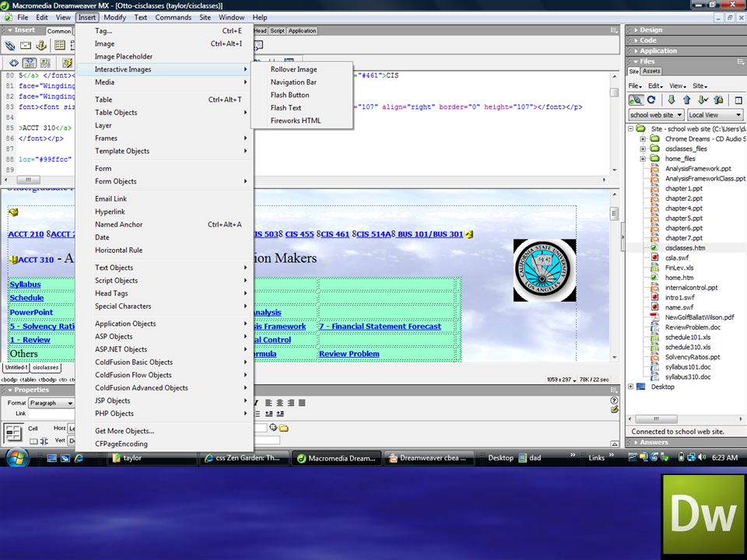Open the Script tab in Insert bar

coord(277,30)
